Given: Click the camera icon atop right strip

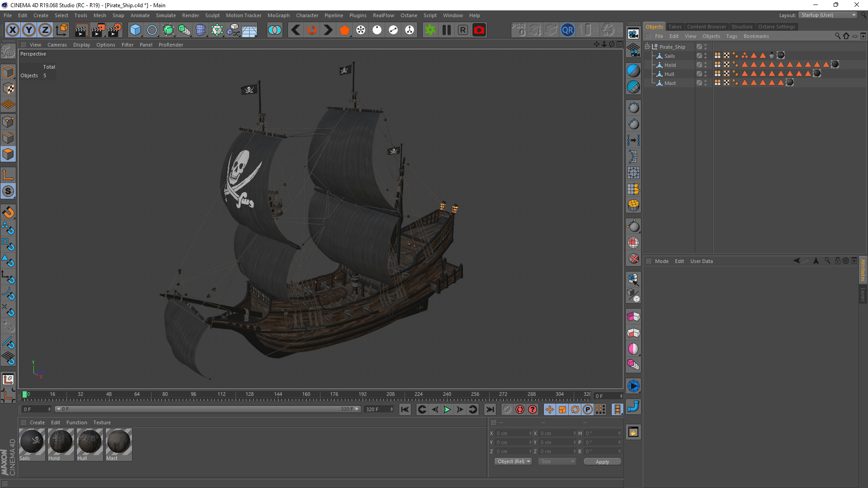Looking at the screenshot, I should coord(633,33).
